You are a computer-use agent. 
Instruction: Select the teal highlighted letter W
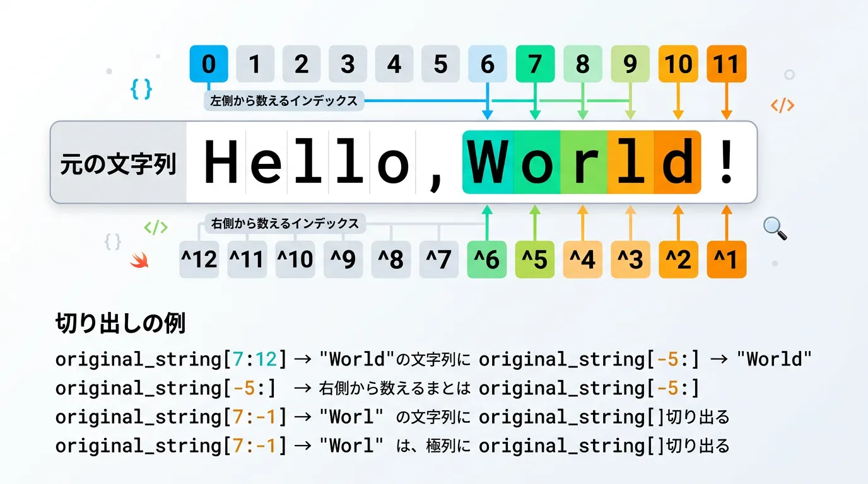(x=488, y=163)
